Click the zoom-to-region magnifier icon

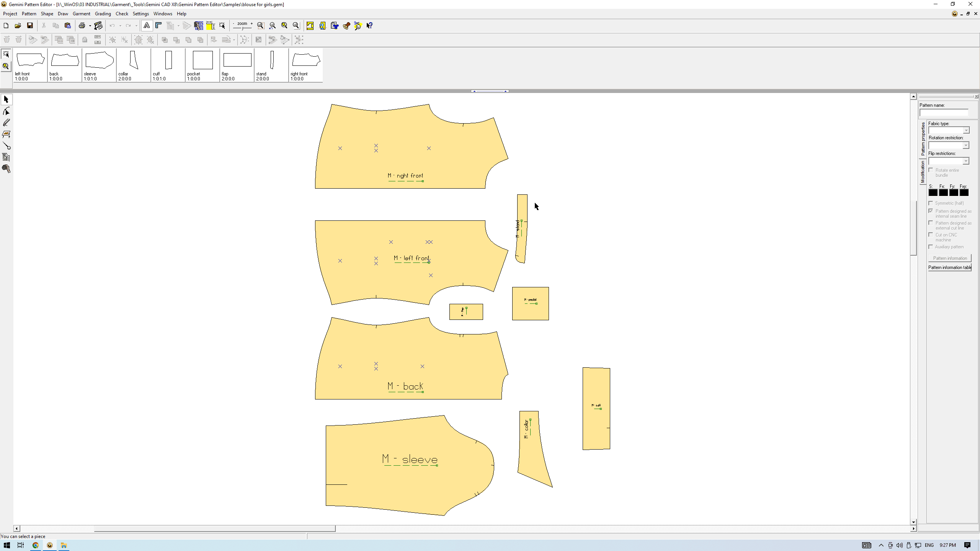click(x=261, y=26)
